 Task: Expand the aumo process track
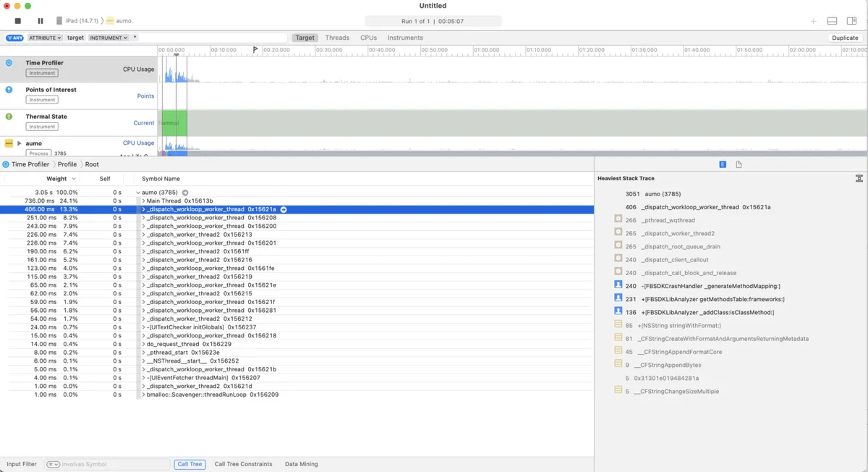point(20,143)
